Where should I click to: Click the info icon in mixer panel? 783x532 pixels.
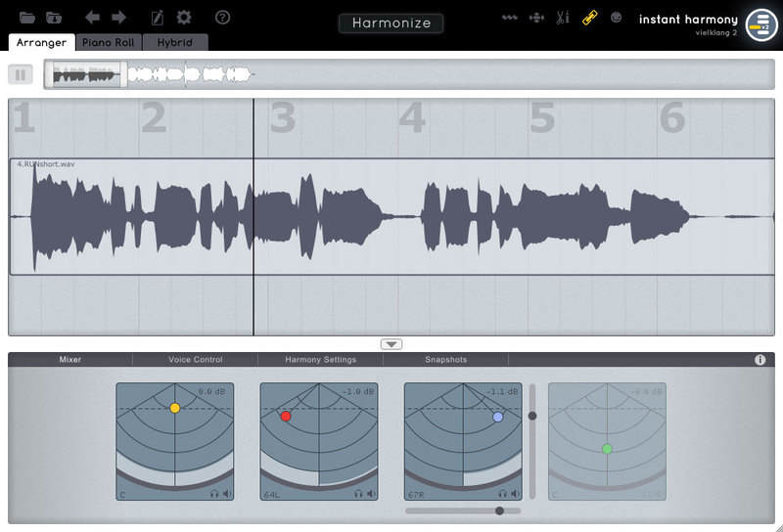760,360
